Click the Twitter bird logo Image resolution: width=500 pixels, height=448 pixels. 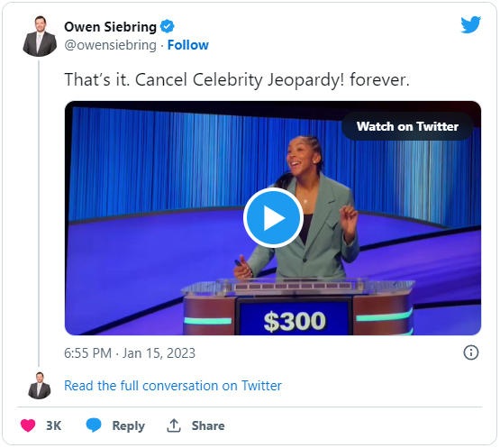pos(470,24)
